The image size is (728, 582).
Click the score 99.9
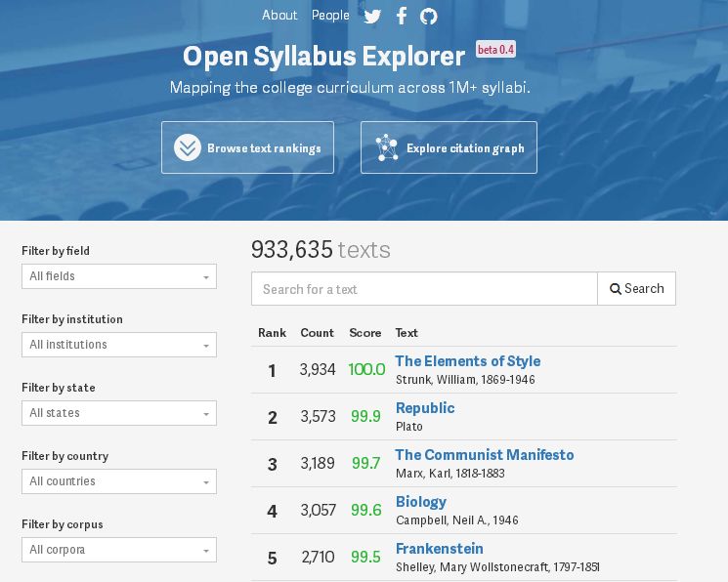(365, 416)
